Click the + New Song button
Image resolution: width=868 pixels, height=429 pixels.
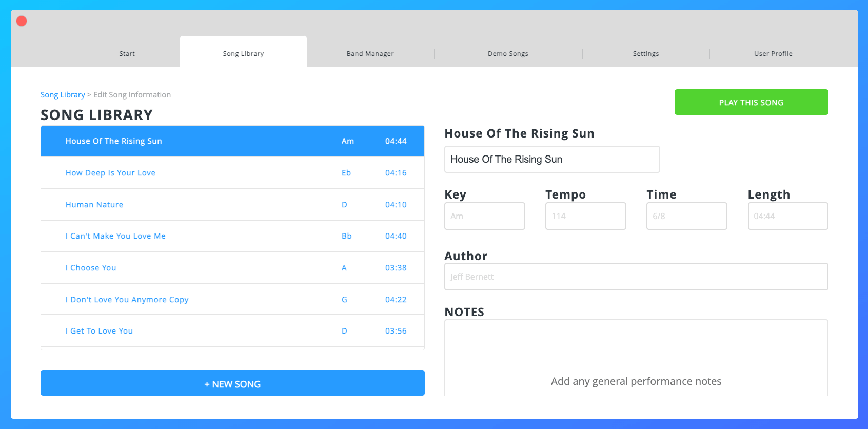(x=232, y=383)
